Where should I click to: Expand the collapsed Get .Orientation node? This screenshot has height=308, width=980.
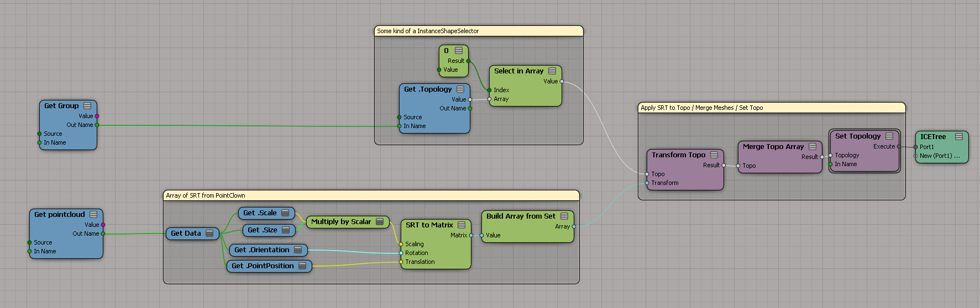(x=298, y=250)
